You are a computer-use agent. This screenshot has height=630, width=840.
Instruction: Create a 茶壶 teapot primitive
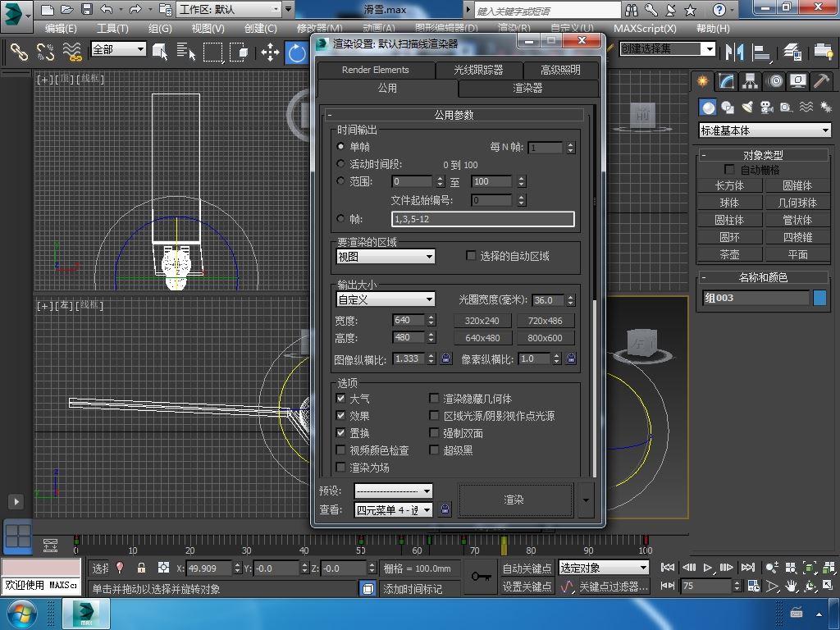click(x=729, y=254)
